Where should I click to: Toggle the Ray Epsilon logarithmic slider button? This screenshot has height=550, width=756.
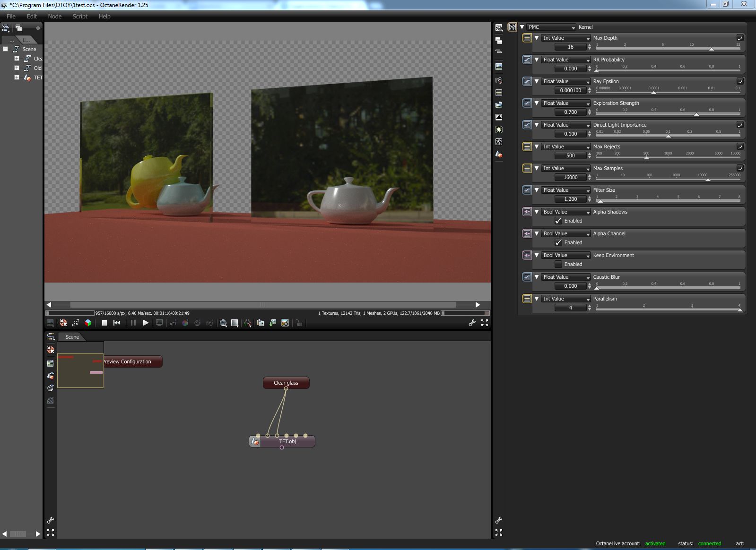pyautogui.click(x=740, y=81)
